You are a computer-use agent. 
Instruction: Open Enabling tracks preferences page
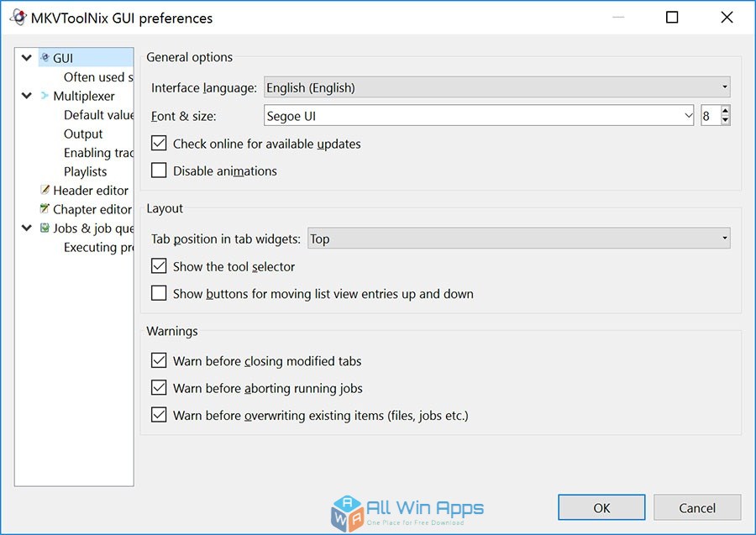click(98, 152)
